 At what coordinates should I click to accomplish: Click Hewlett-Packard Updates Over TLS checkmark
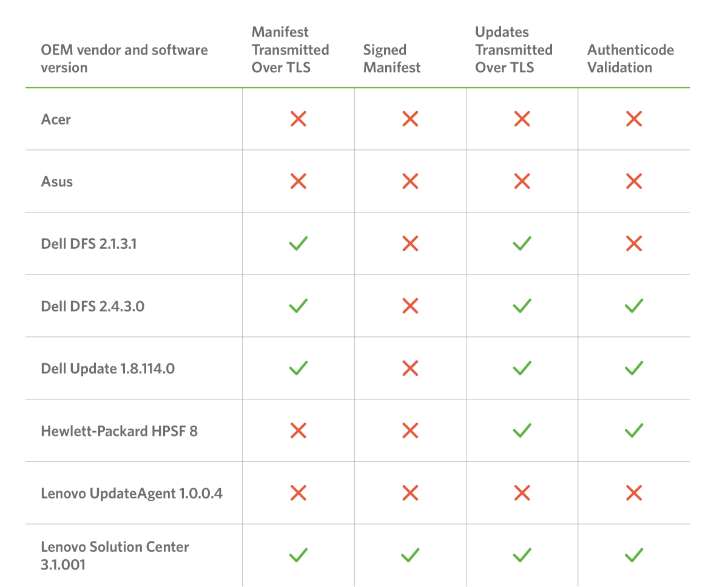521,430
